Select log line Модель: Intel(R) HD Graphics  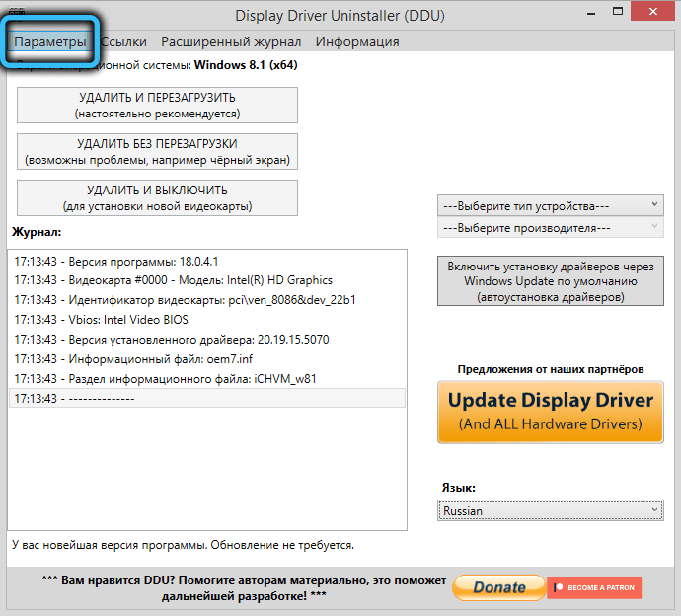tap(207, 280)
